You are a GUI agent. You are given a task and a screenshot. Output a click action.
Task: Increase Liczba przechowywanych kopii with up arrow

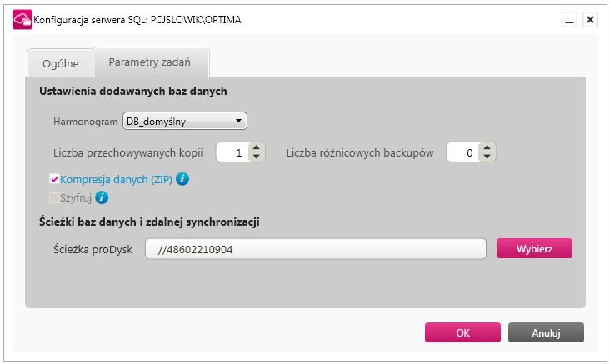(x=257, y=147)
